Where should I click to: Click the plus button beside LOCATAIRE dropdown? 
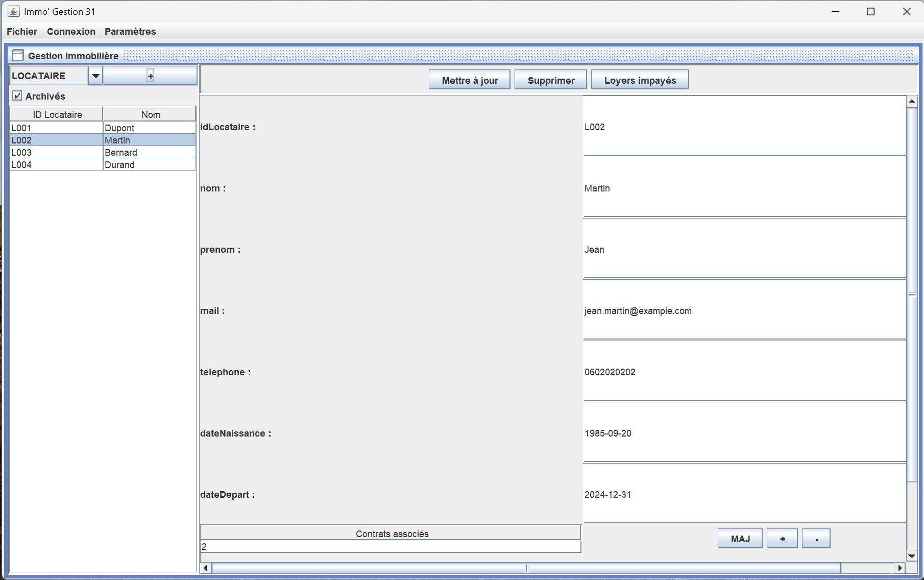(x=150, y=76)
